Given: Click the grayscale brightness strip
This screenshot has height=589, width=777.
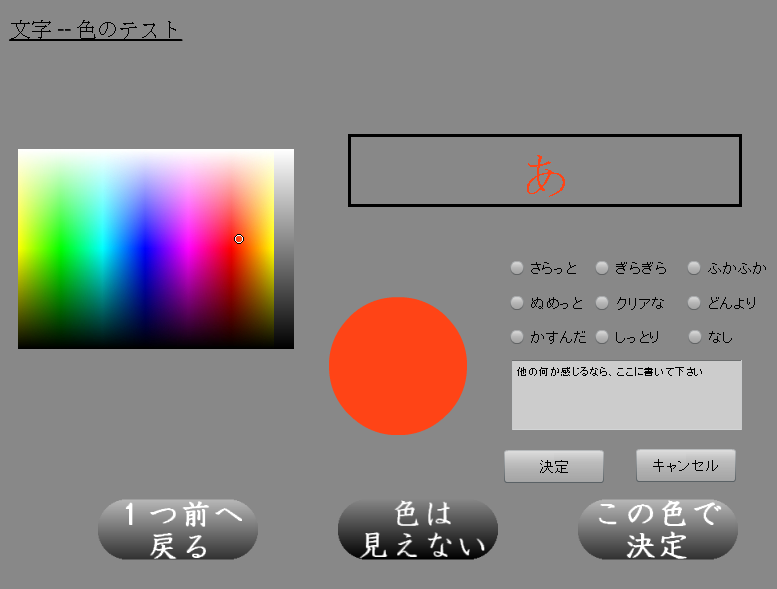Looking at the screenshot, I should pyautogui.click(x=284, y=249).
